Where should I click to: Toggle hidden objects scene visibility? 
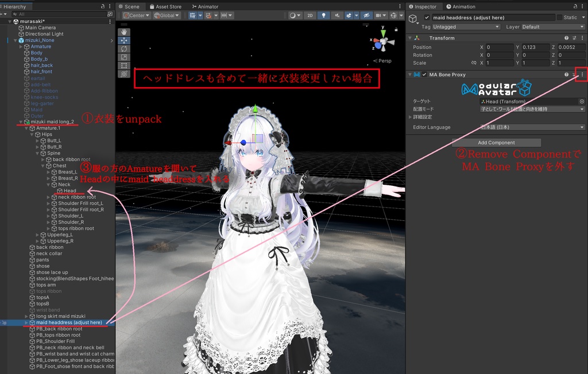click(366, 15)
